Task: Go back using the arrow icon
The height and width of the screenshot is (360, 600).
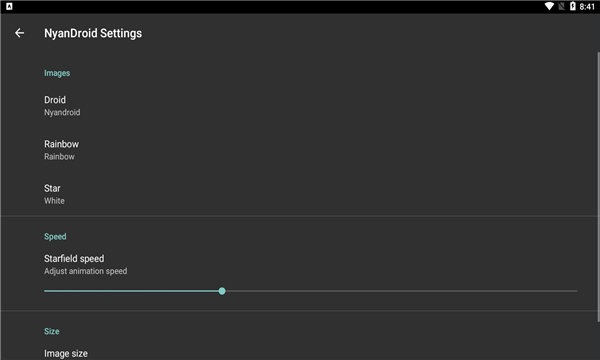Action: (x=20, y=33)
